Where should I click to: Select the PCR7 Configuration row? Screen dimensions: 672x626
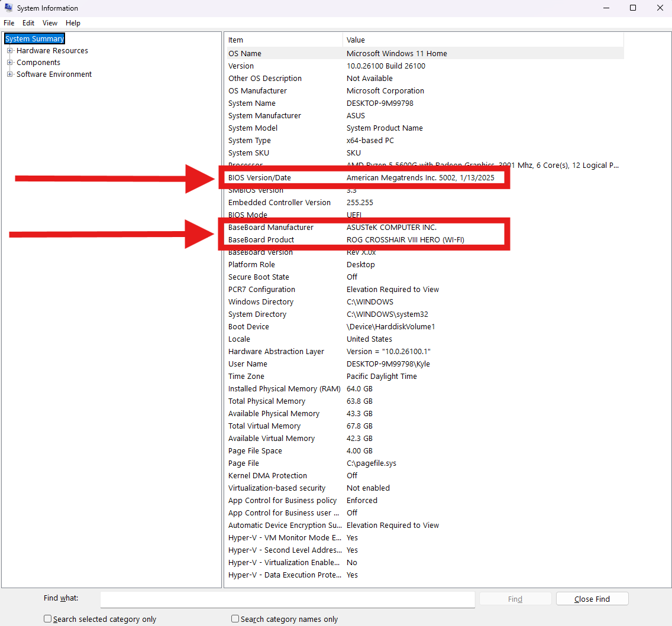425,290
